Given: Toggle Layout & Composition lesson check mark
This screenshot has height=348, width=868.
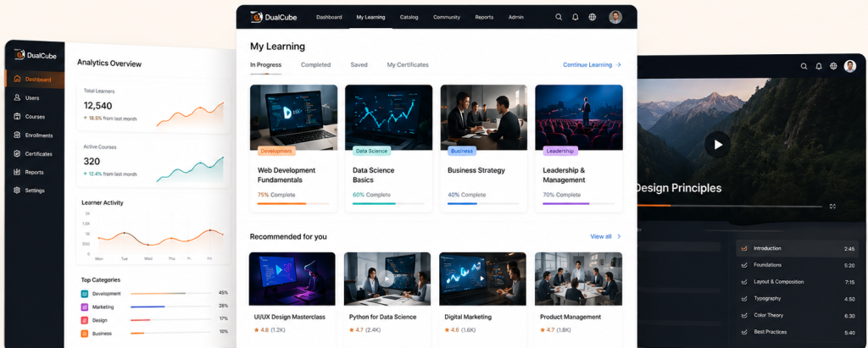Looking at the screenshot, I should (x=744, y=282).
